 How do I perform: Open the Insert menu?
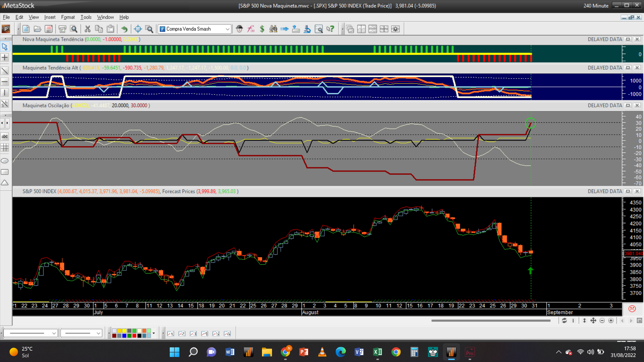pos(50,17)
